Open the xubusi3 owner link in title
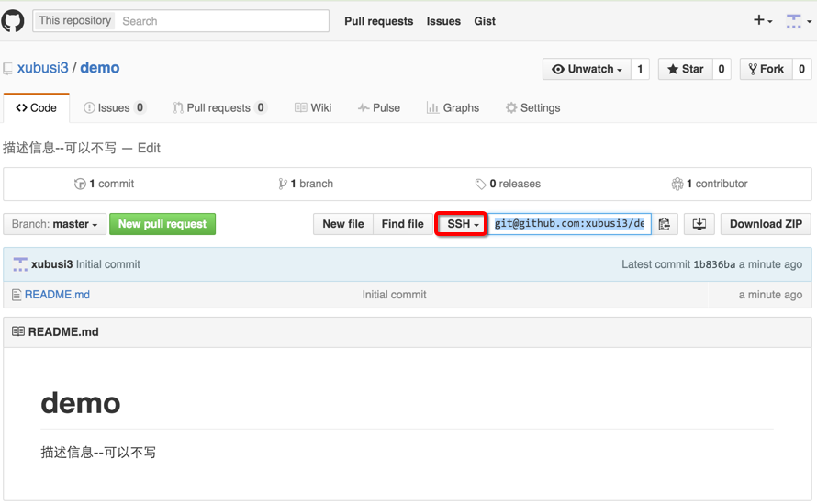Image resolution: width=817 pixels, height=504 pixels. coord(43,68)
